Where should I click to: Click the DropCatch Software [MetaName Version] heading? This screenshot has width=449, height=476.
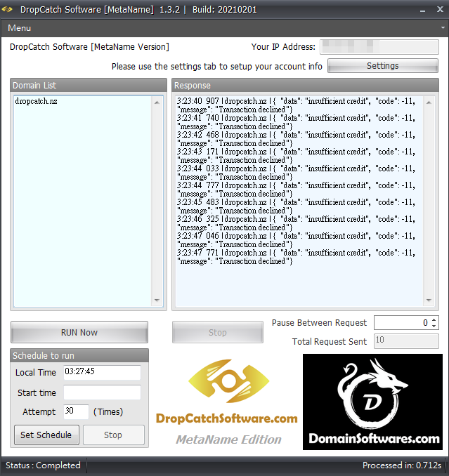tap(89, 47)
